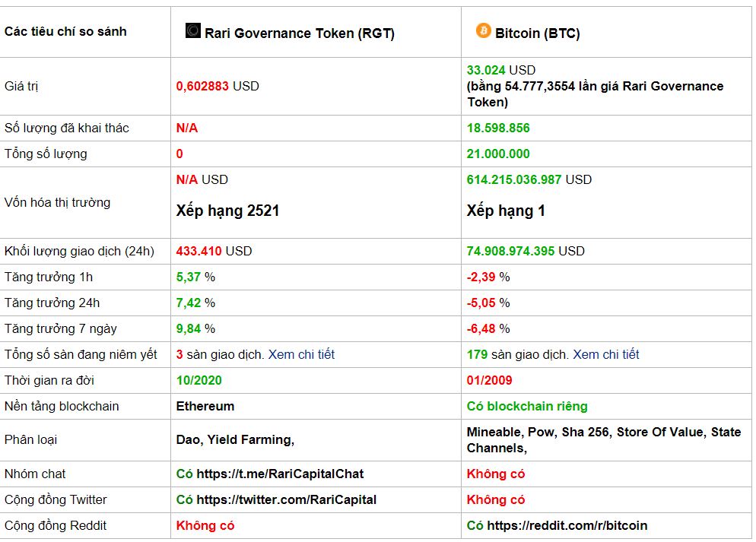The width and height of the screenshot is (756, 542).
Task: Click the Bitcoin market cap 614.215.036.987 USD
Action: click(x=529, y=179)
